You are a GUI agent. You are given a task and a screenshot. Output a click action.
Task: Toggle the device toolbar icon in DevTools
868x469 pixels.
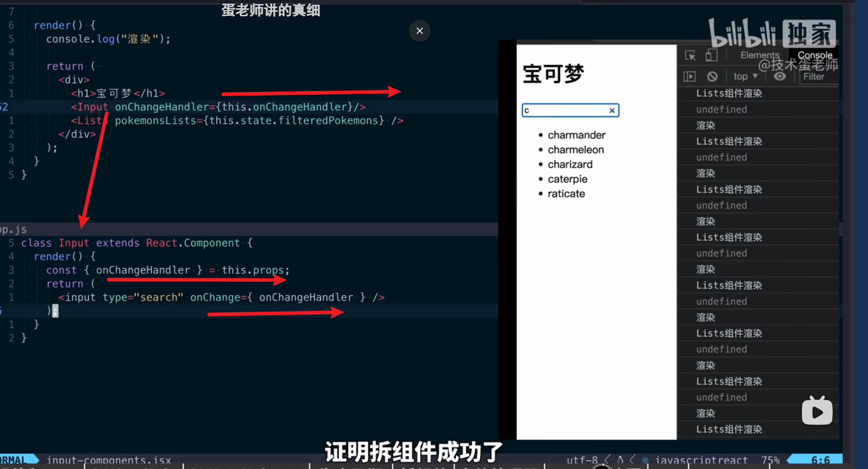pyautogui.click(x=711, y=55)
